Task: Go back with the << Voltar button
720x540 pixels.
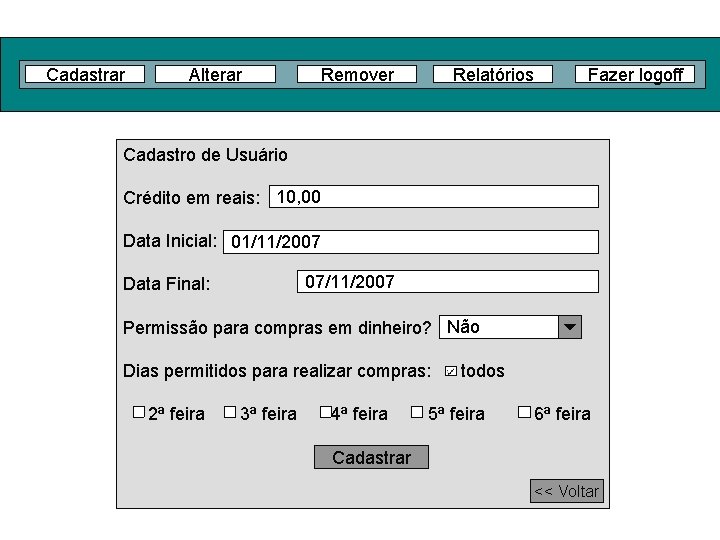Action: tap(567, 491)
